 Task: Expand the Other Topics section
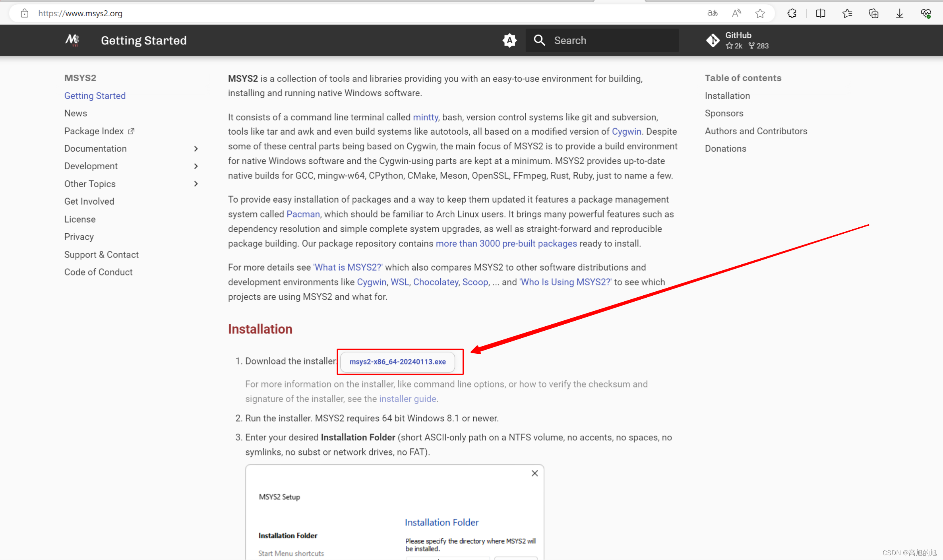click(x=196, y=184)
